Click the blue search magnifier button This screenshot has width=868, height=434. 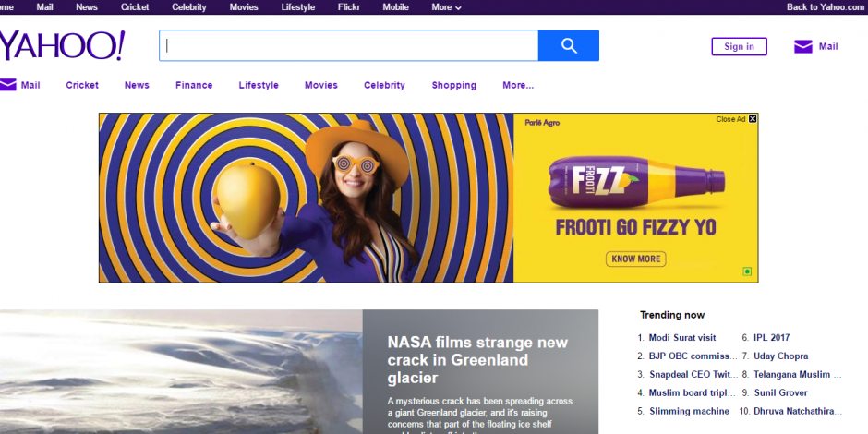coord(569,45)
